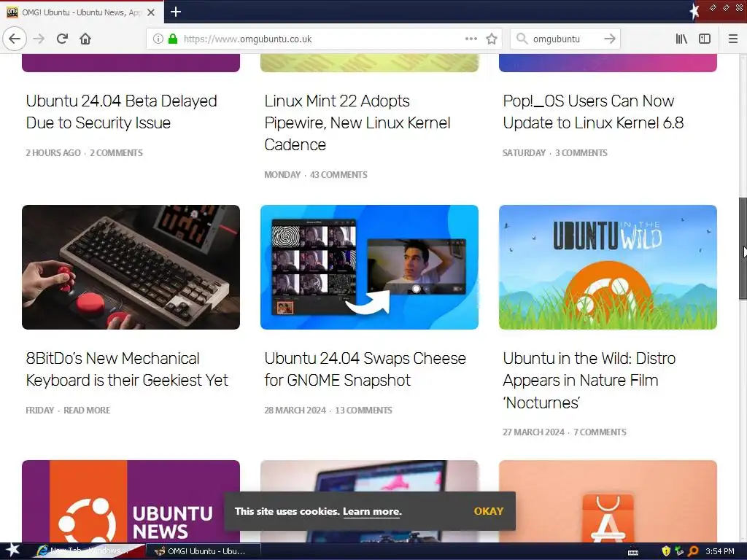The width and height of the screenshot is (747, 560).
Task: Open a new tab with plus button
Action: pyautogui.click(x=176, y=12)
